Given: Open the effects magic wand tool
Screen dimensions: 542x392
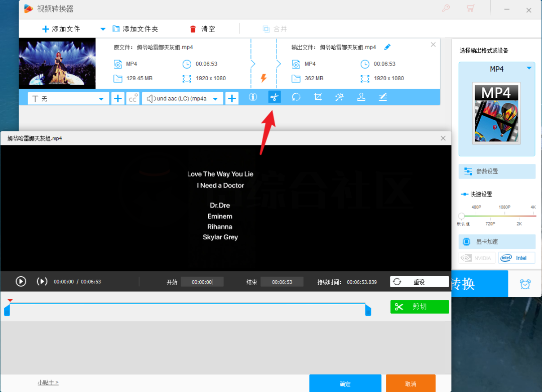Looking at the screenshot, I should pos(339,97).
